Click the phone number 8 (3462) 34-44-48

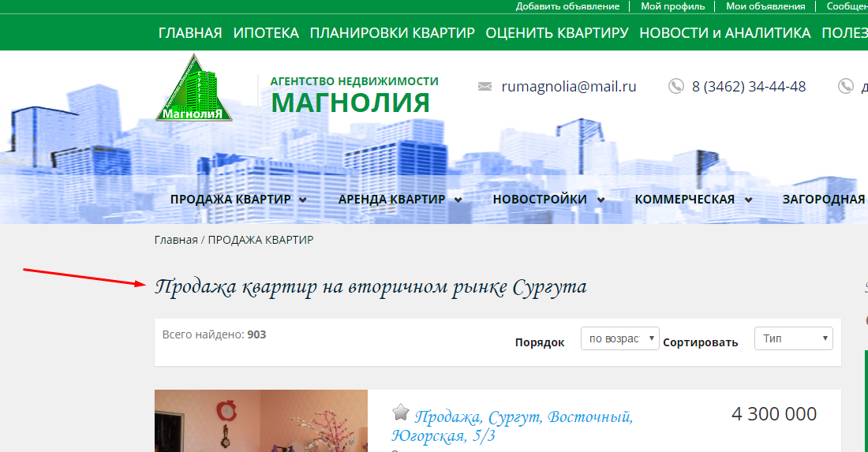pos(749,86)
